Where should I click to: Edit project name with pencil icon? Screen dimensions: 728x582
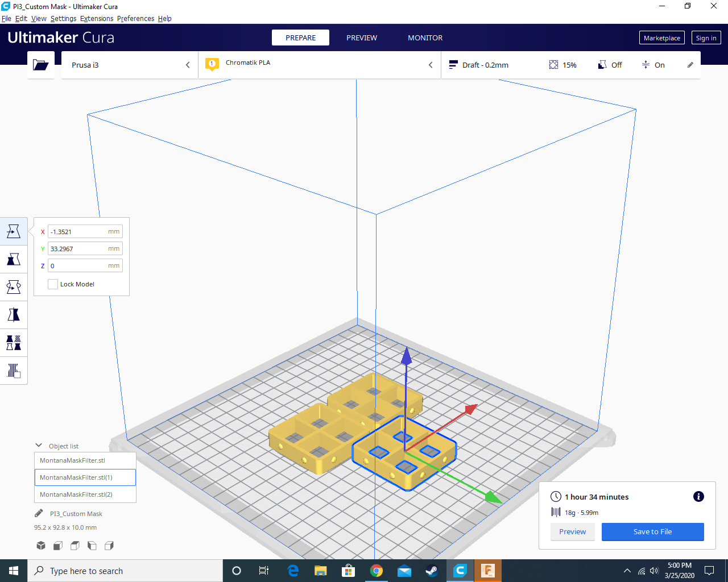[39, 513]
